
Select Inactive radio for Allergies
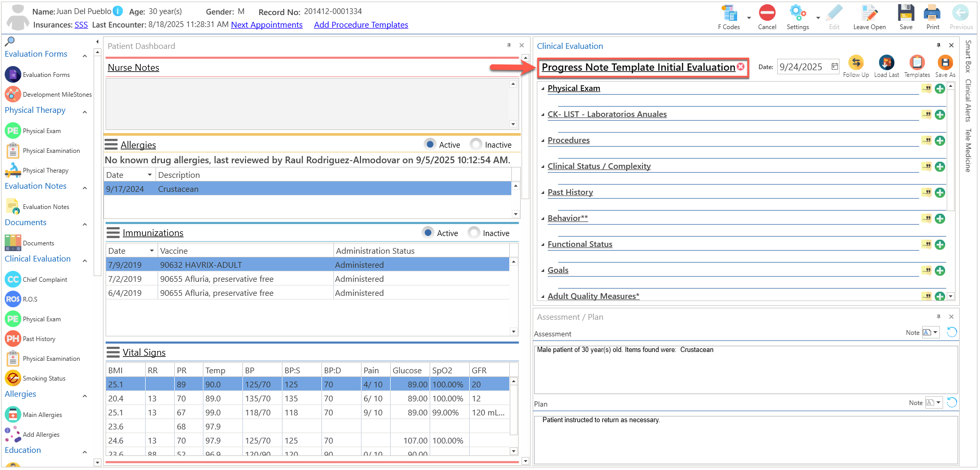pos(475,144)
